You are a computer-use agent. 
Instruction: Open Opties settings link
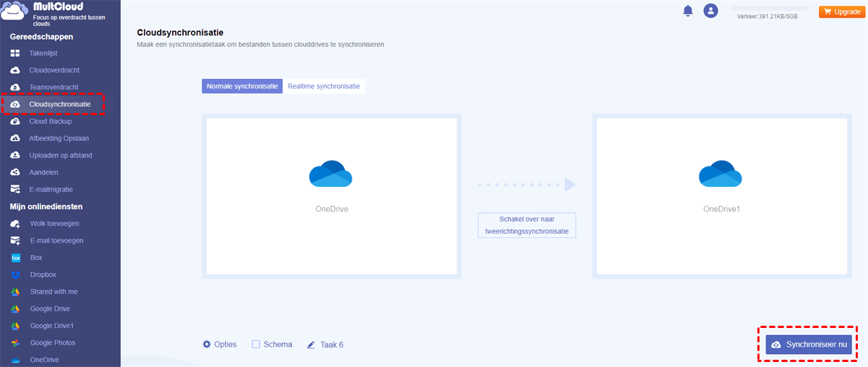[x=220, y=345]
